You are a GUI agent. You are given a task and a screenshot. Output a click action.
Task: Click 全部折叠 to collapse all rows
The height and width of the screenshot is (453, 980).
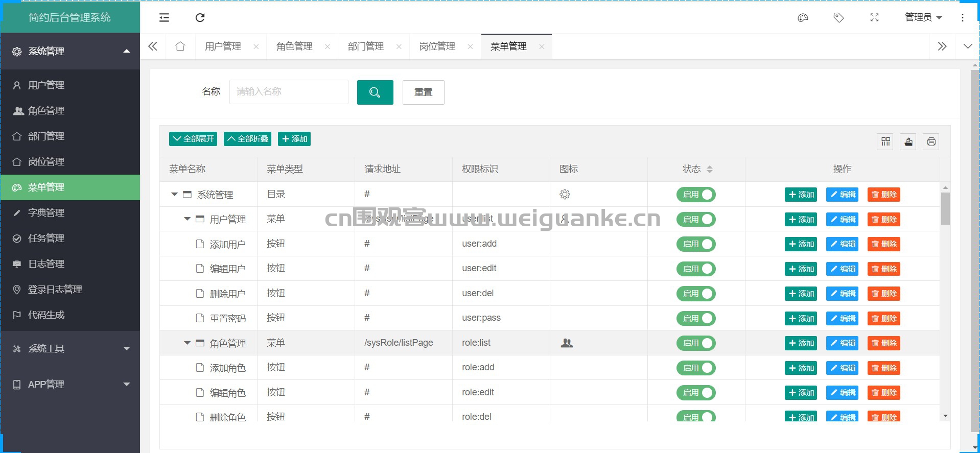click(x=248, y=139)
